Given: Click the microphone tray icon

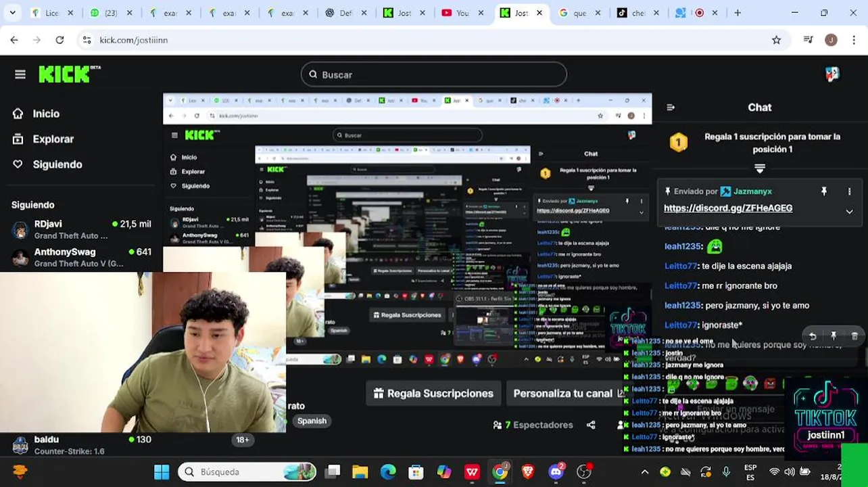Looking at the screenshot, I should point(726,472).
